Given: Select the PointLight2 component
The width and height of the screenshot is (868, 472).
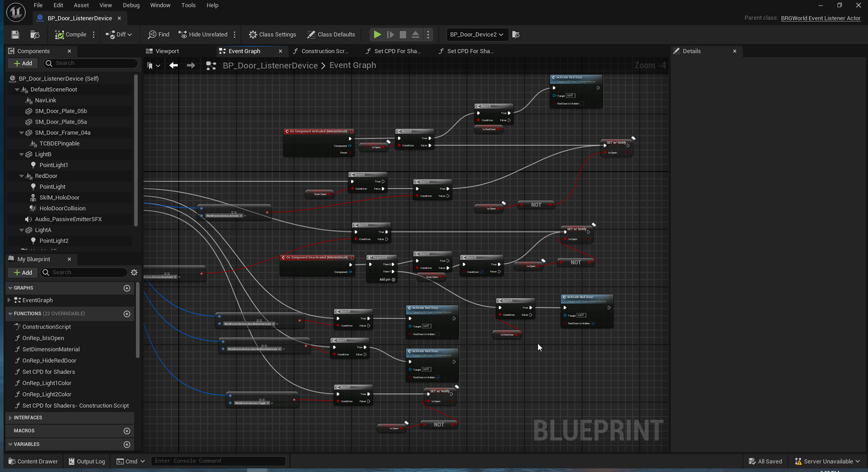Looking at the screenshot, I should [x=54, y=241].
